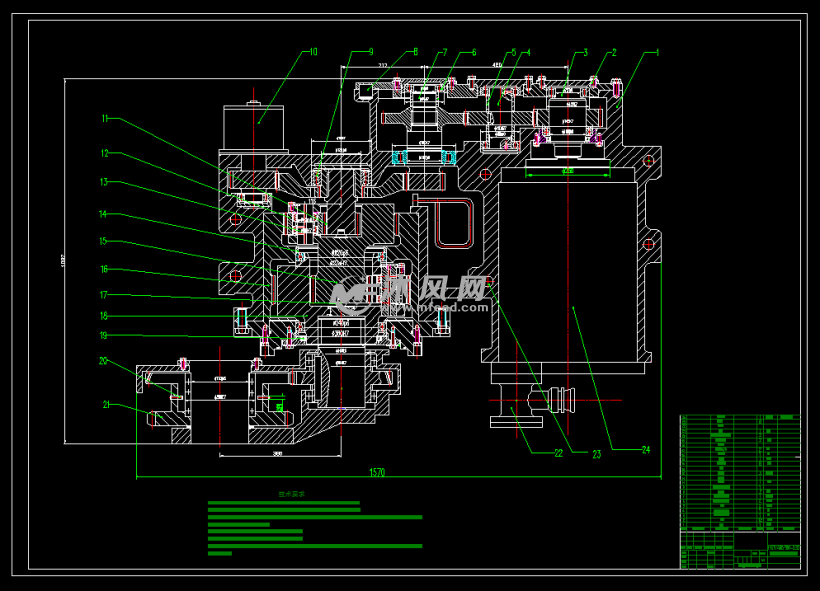Click part callout number 24

(646, 450)
